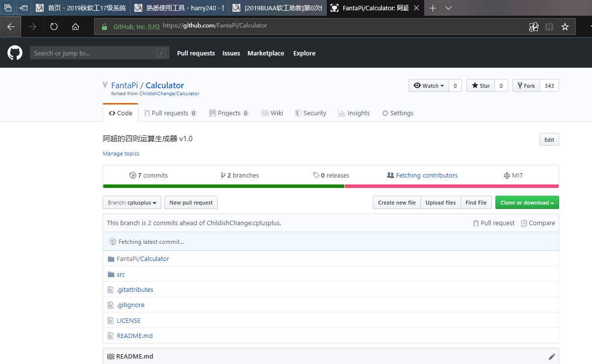Open the 343 forks count

549,85
